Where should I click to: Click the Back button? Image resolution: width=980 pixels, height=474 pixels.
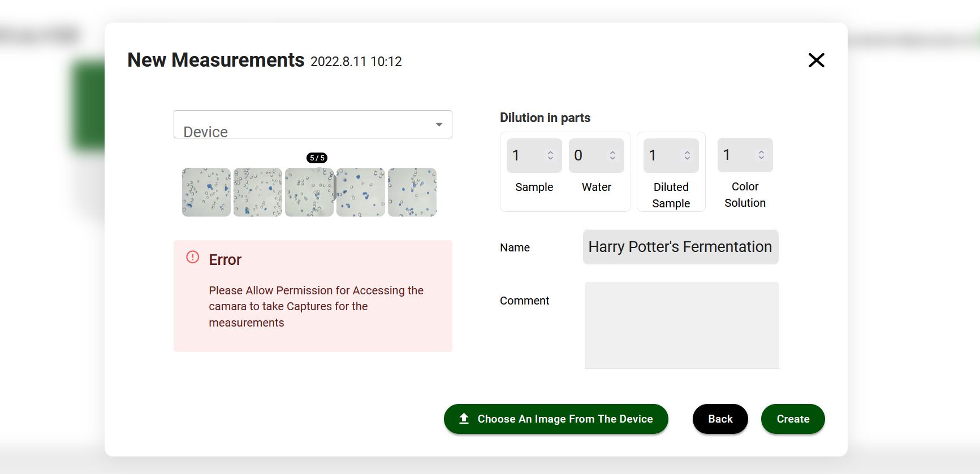tap(720, 419)
